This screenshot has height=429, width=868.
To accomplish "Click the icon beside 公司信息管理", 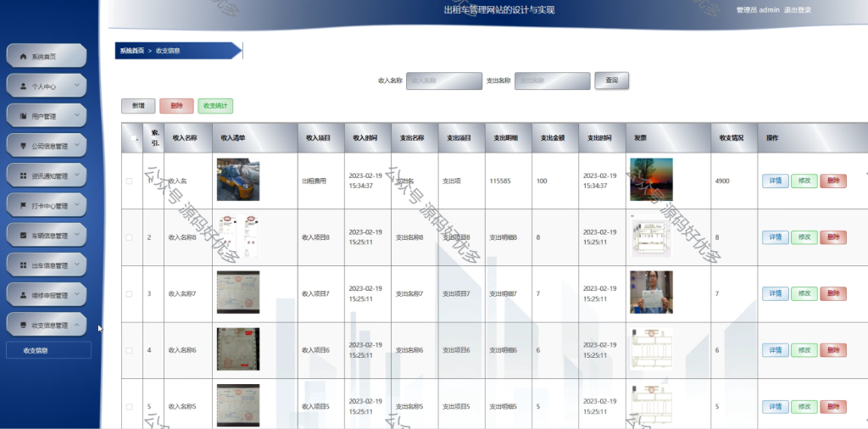I will (x=23, y=146).
